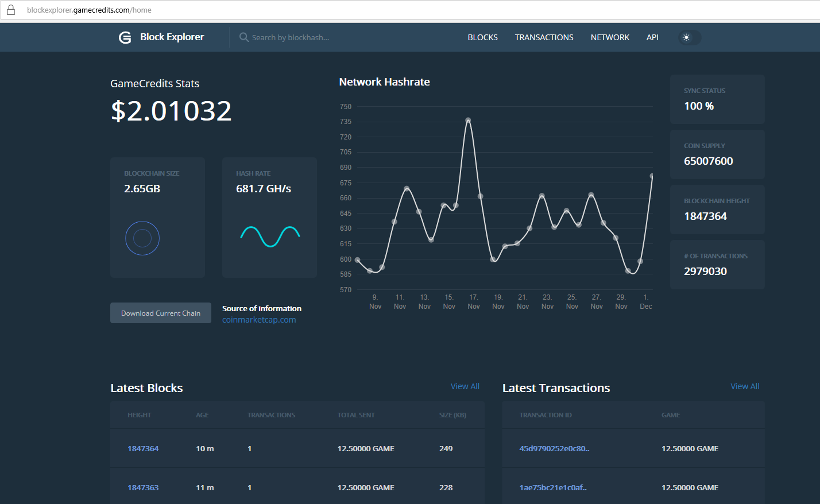The height and width of the screenshot is (504, 820).
Task: Click the AGE column header
Action: tap(202, 415)
